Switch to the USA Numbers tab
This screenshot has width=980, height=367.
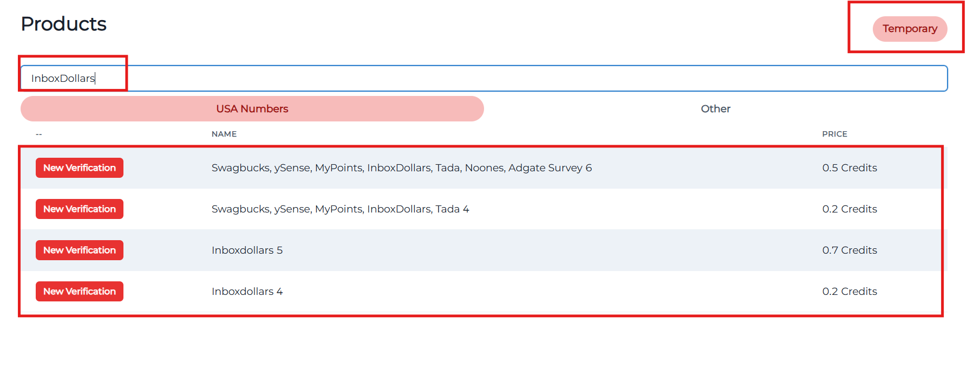coord(252,109)
